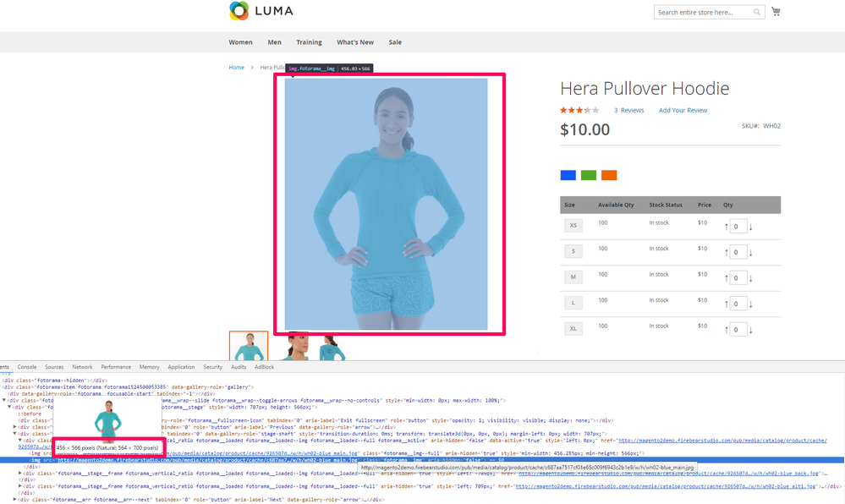Viewport: 845px width, 504px height.
Task: Open the shopping cart icon
Action: click(776, 12)
